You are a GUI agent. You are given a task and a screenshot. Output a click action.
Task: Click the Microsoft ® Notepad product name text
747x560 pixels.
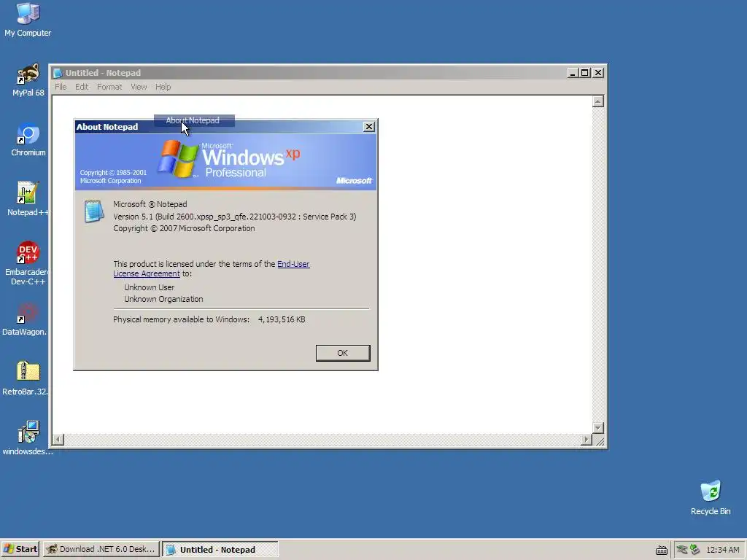coord(150,204)
